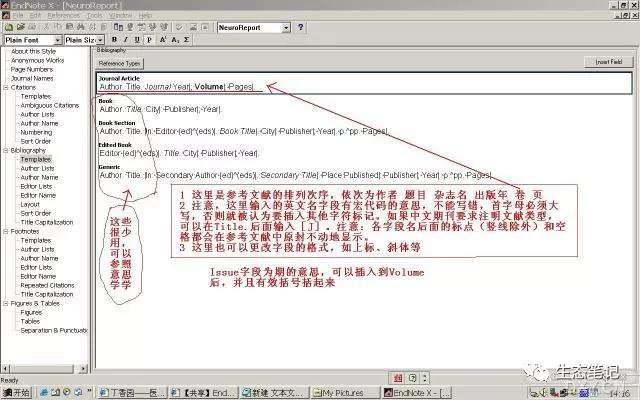Image resolution: width=640 pixels, height=400 pixels.
Task: Select About this Style in tree
Action: (x=33, y=51)
